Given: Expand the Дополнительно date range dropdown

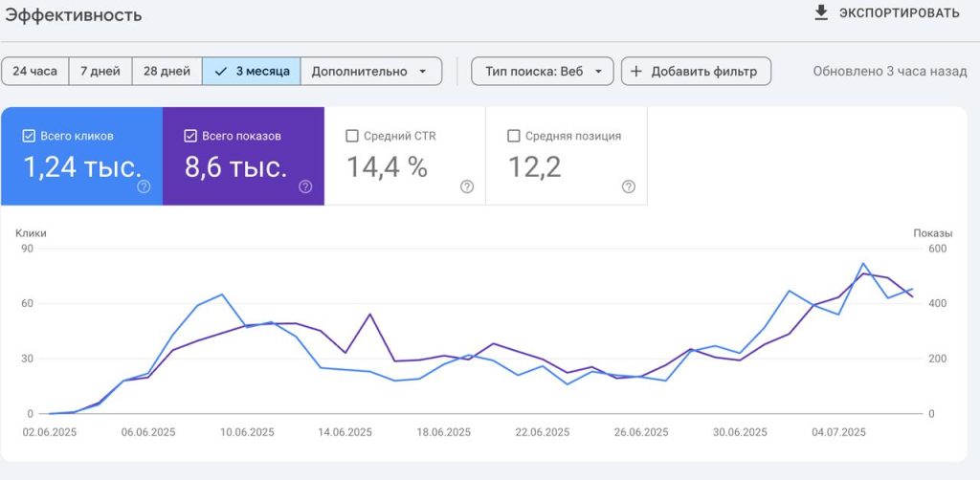Looking at the screenshot, I should (371, 71).
